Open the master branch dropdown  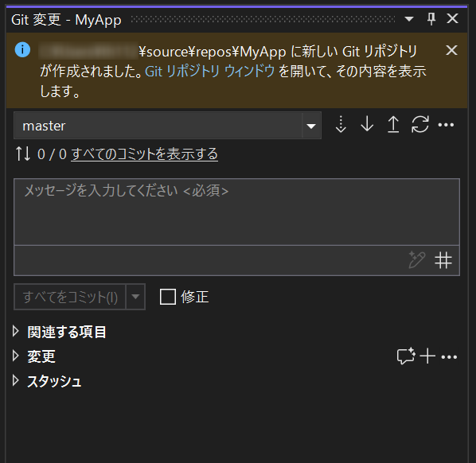tap(311, 126)
